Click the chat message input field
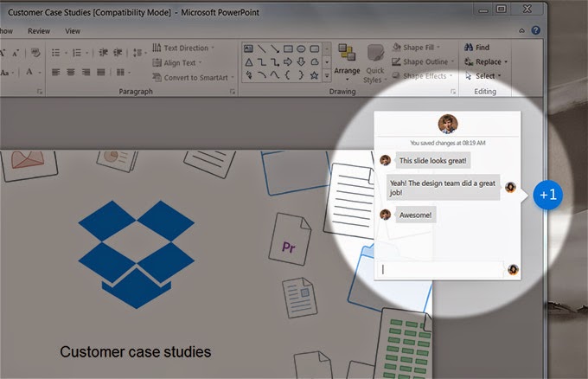The image size is (588, 379). click(x=440, y=269)
